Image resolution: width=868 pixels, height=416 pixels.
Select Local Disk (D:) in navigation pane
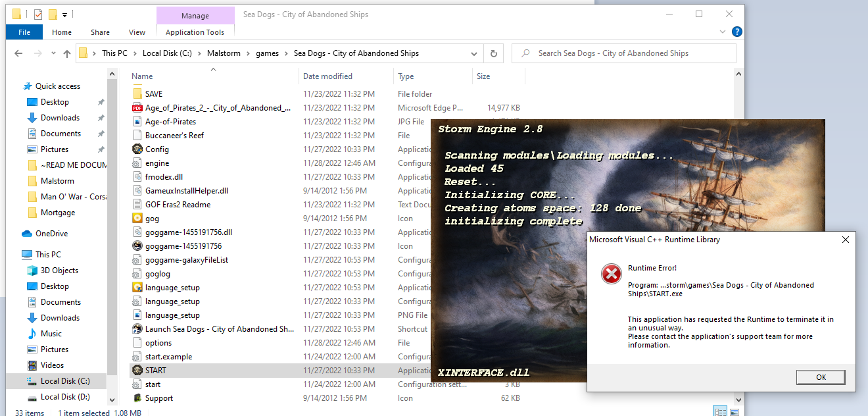pyautogui.click(x=65, y=397)
